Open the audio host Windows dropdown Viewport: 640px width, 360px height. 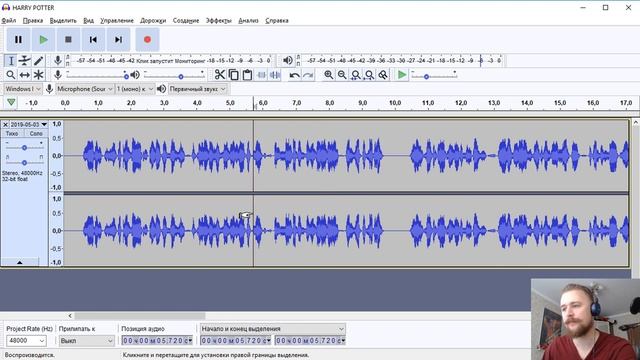(x=23, y=89)
